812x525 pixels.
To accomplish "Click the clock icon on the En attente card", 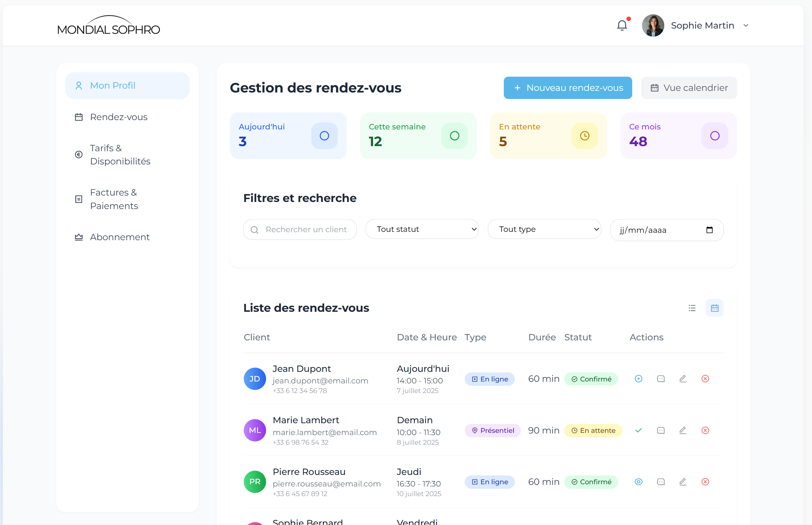I will 584,135.
